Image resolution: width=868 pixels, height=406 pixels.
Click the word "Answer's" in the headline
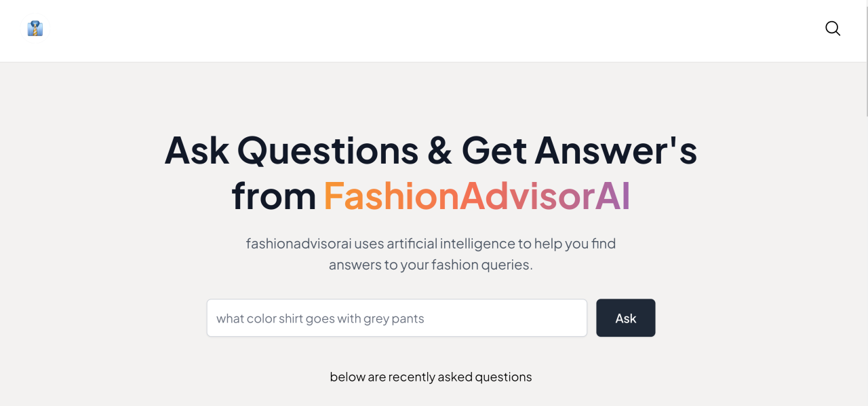tap(616, 151)
